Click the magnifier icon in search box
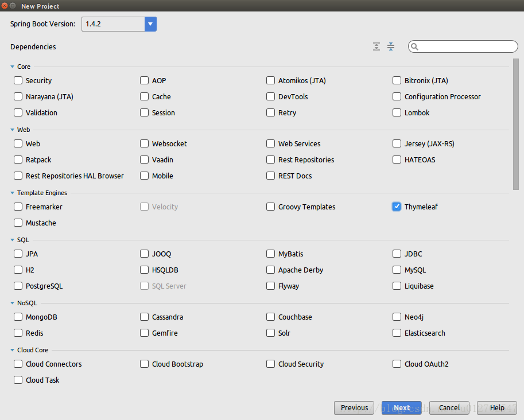Viewport: 524px width, 420px height. coord(415,47)
